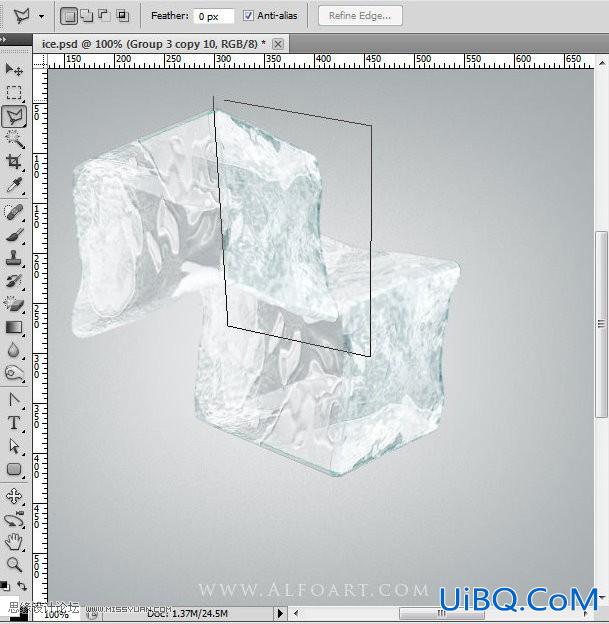The width and height of the screenshot is (609, 624).
Task: Select the 3D Rotate tool
Action: (14, 496)
